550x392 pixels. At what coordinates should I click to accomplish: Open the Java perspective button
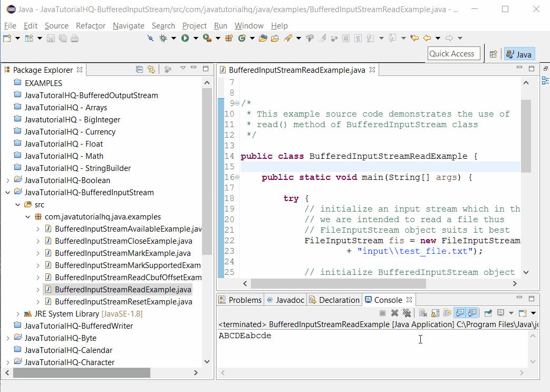pyautogui.click(x=519, y=54)
